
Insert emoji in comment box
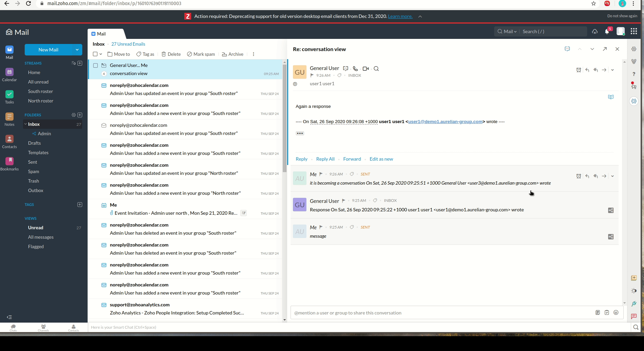tap(616, 312)
